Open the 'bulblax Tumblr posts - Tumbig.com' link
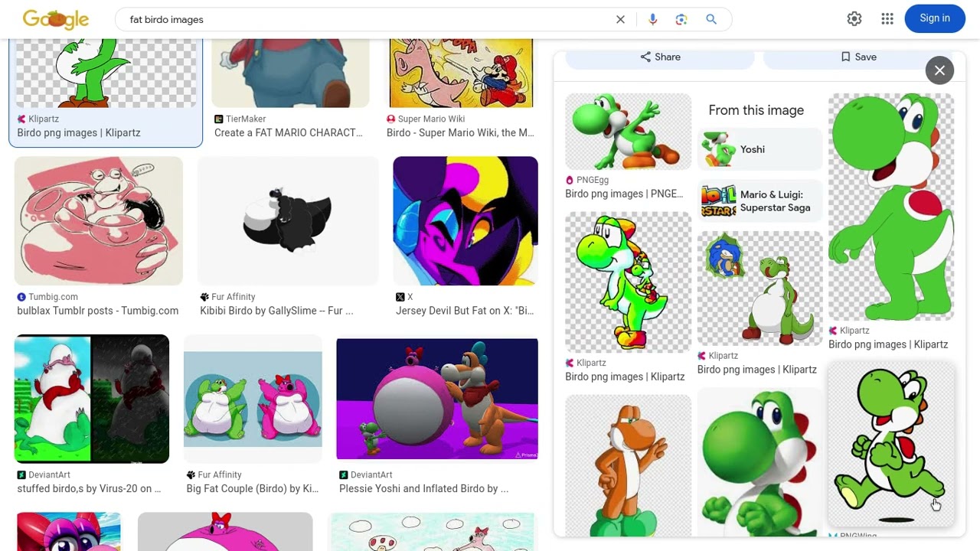The width and height of the screenshot is (980, 551). (98, 311)
